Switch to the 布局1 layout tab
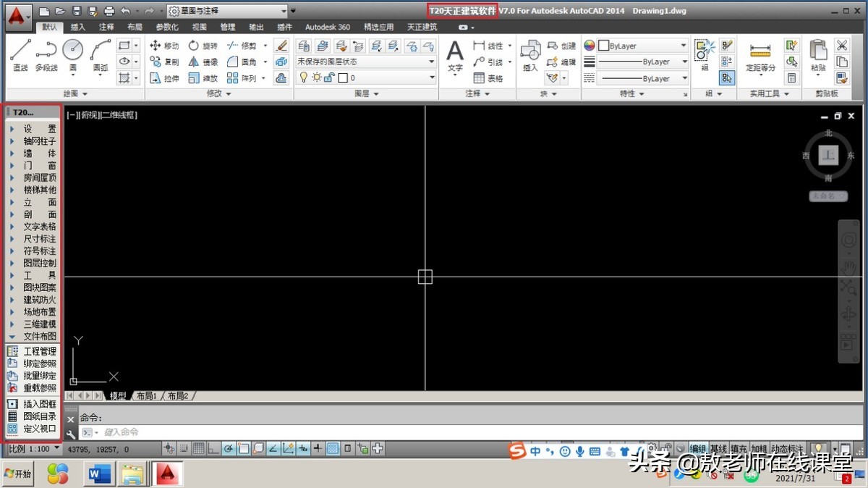Image resolution: width=868 pixels, height=488 pixels. pos(146,396)
